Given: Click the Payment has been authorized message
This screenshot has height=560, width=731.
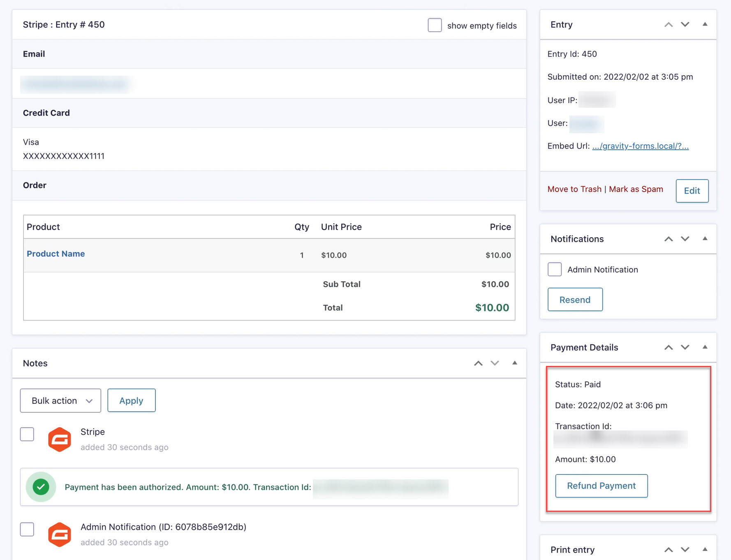Looking at the screenshot, I should [x=188, y=487].
